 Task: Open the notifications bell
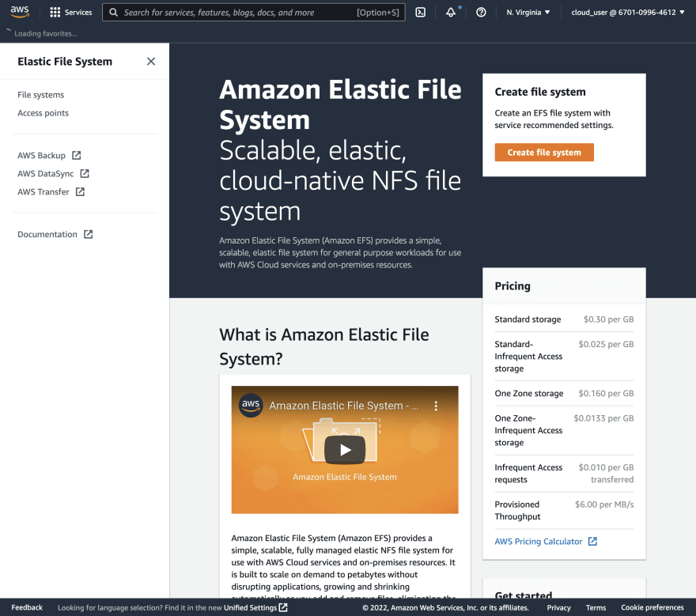click(x=451, y=13)
